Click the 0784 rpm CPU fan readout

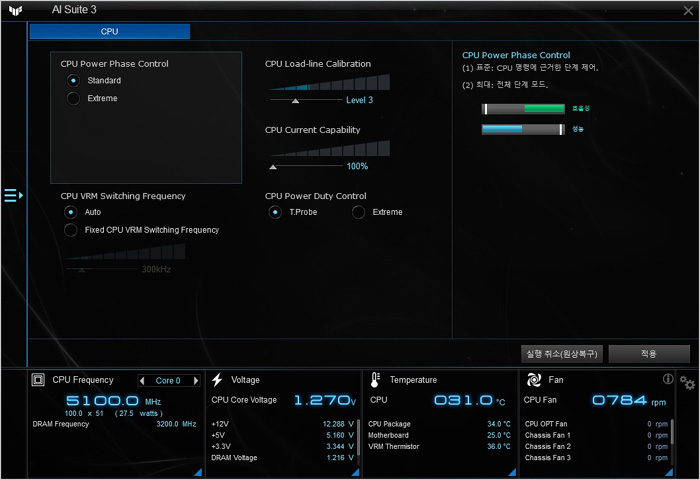point(629,400)
